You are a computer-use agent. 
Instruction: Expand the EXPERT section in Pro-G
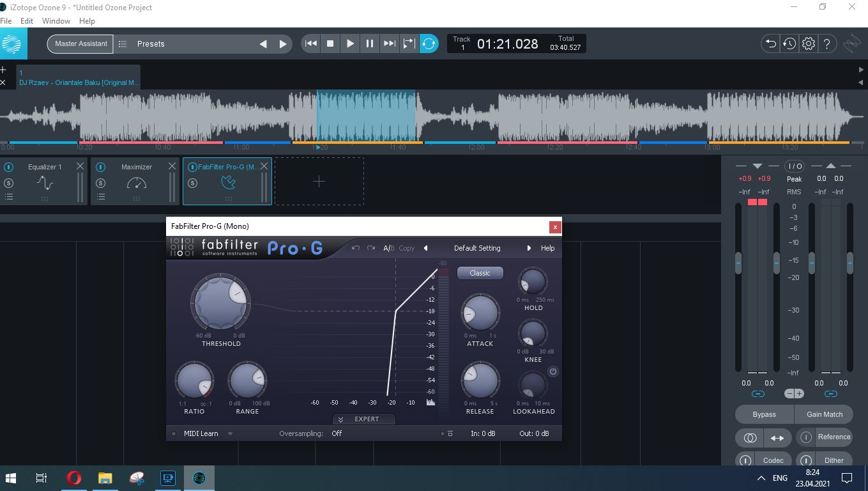coord(364,419)
